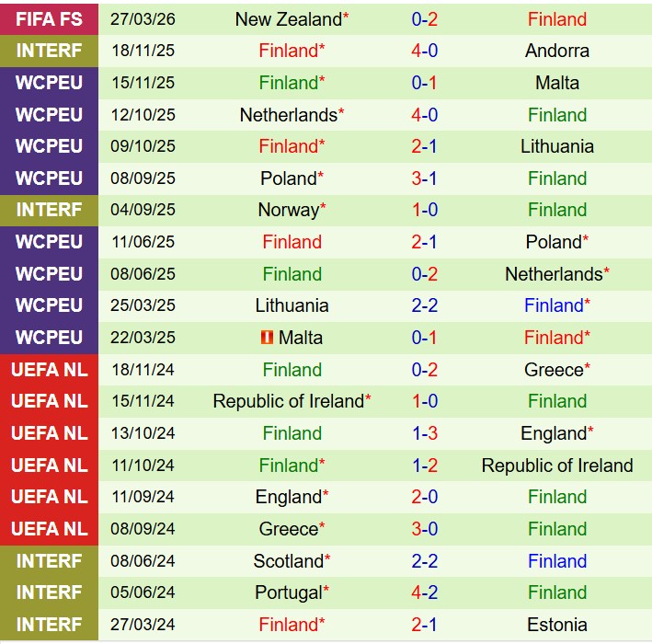This screenshot has width=652, height=644.
Task: Select the Norway team name
Action: pos(289,210)
